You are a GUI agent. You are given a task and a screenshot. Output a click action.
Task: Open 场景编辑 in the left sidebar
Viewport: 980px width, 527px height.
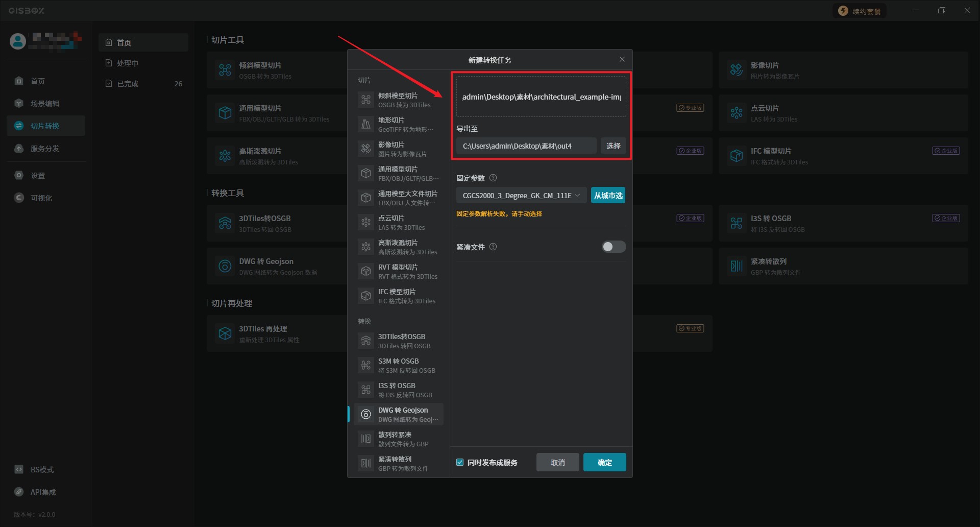[45, 104]
